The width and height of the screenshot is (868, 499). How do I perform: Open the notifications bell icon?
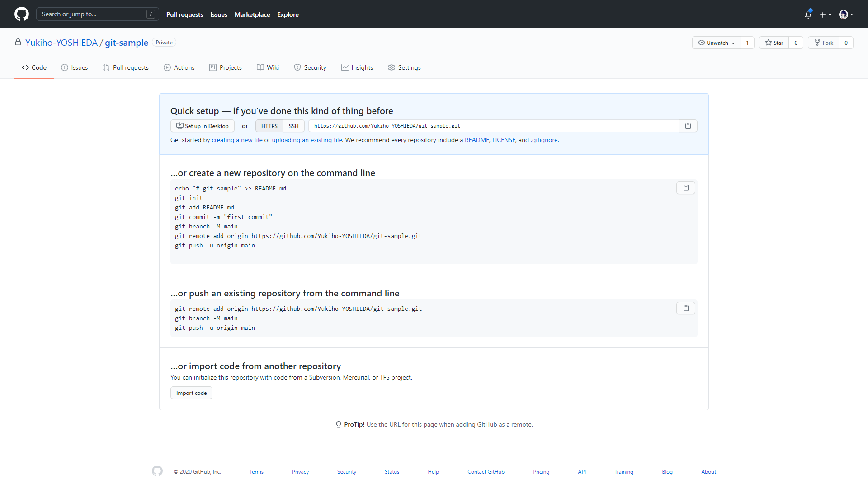[x=808, y=14]
